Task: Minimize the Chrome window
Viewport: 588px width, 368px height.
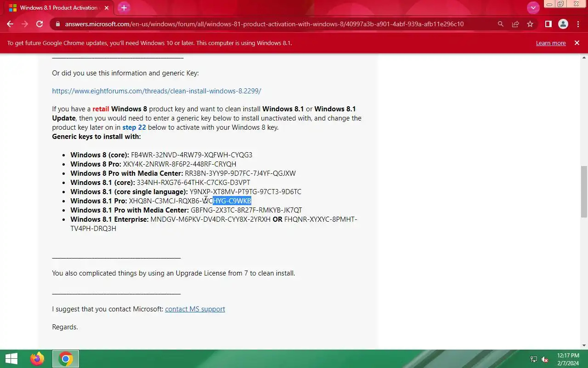Action: 549,4
